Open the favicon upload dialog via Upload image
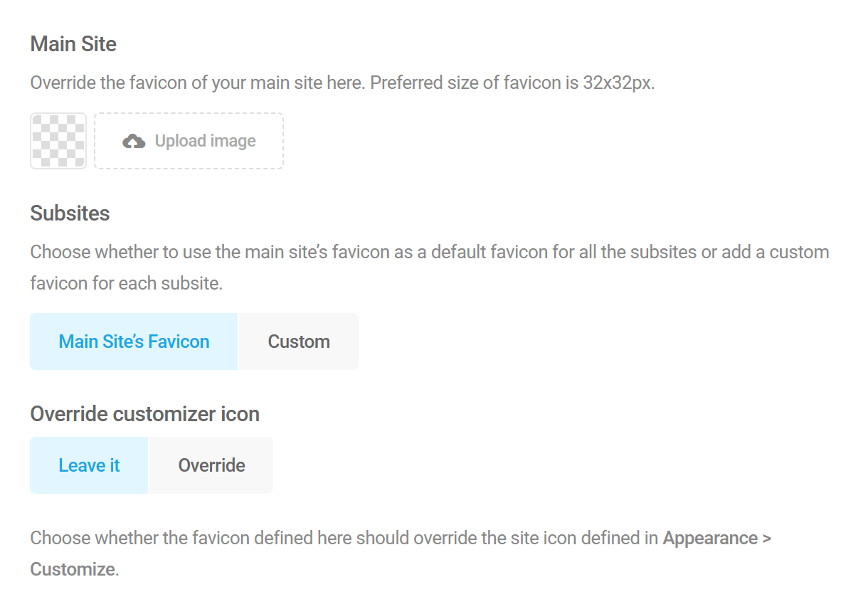This screenshot has height=609, width=868. click(189, 140)
